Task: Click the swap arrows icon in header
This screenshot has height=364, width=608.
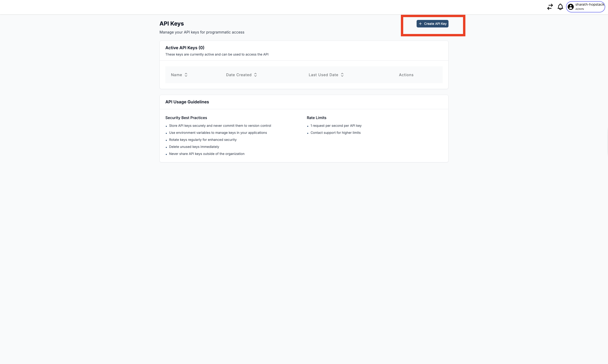Action: (x=550, y=7)
